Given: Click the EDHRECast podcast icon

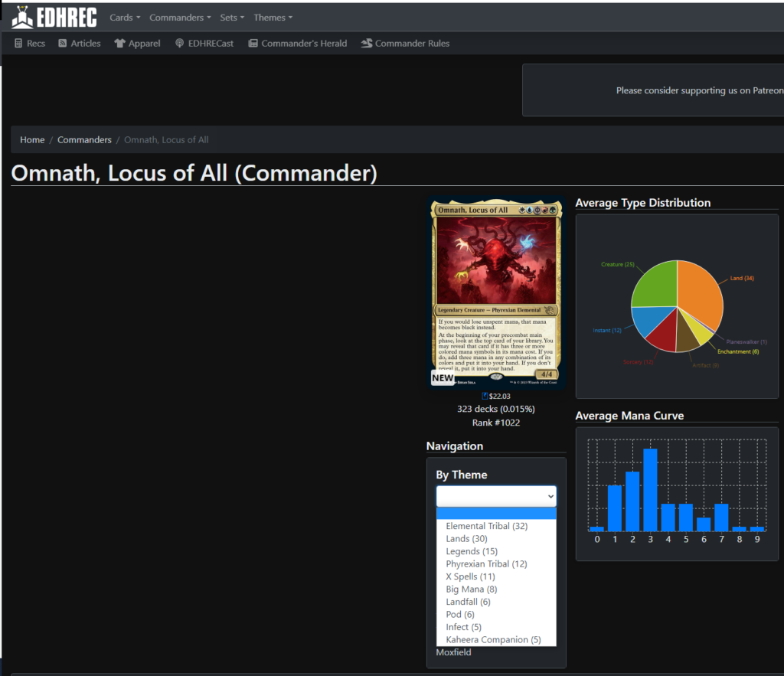Looking at the screenshot, I should click(179, 43).
